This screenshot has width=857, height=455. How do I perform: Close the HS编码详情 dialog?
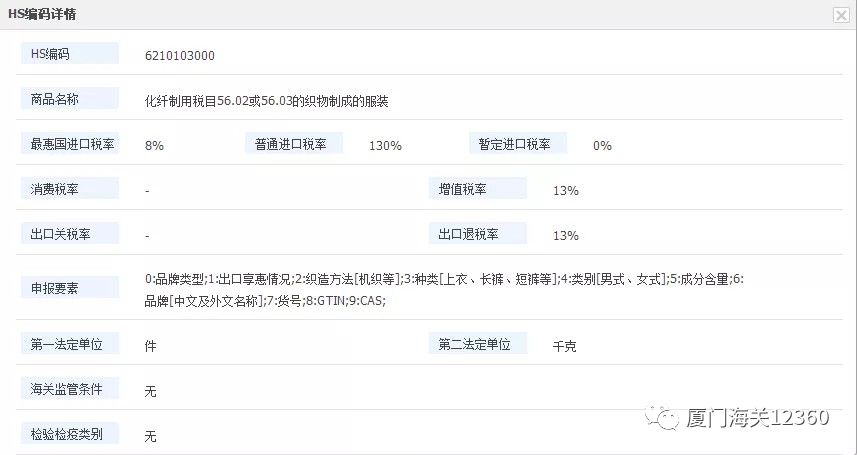click(x=842, y=15)
